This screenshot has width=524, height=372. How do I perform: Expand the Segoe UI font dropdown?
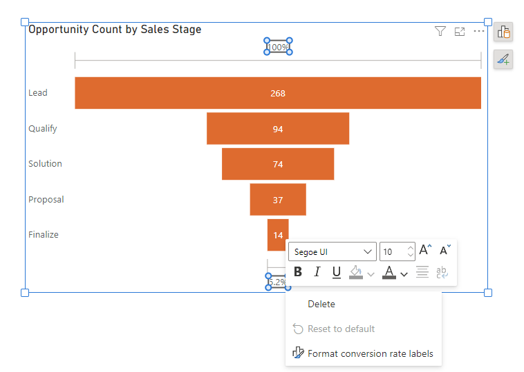[333, 252]
